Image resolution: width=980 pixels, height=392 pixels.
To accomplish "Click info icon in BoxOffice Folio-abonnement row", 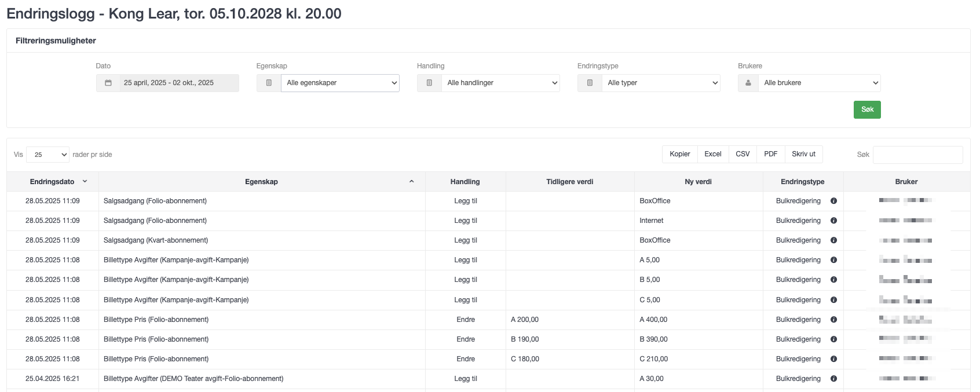I will pos(833,201).
